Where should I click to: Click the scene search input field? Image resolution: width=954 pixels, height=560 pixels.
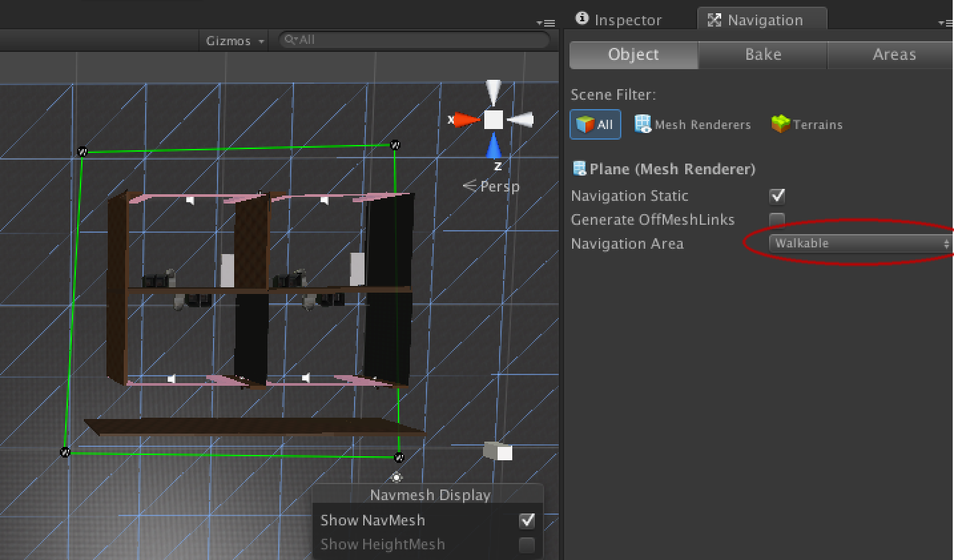tap(419, 40)
